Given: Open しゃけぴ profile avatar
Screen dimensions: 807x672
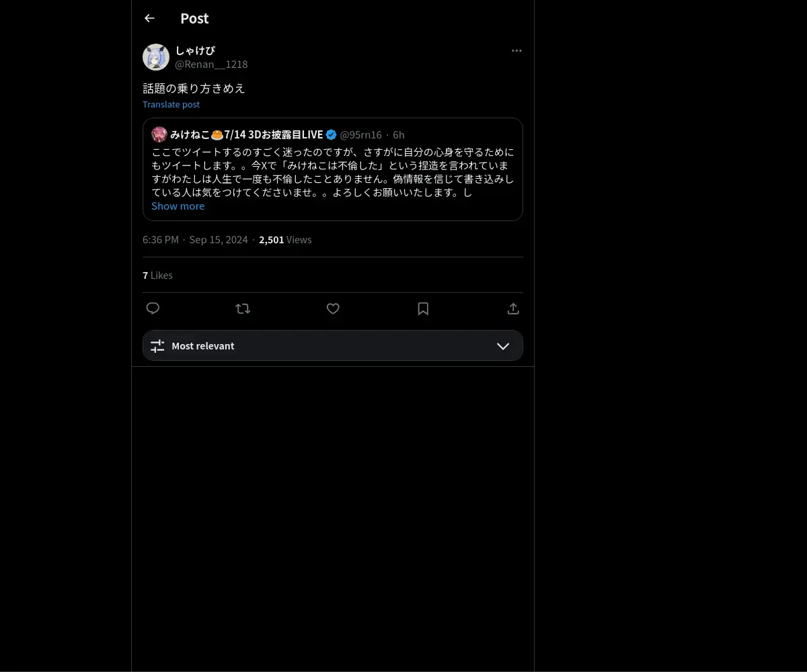Looking at the screenshot, I should pos(156,57).
